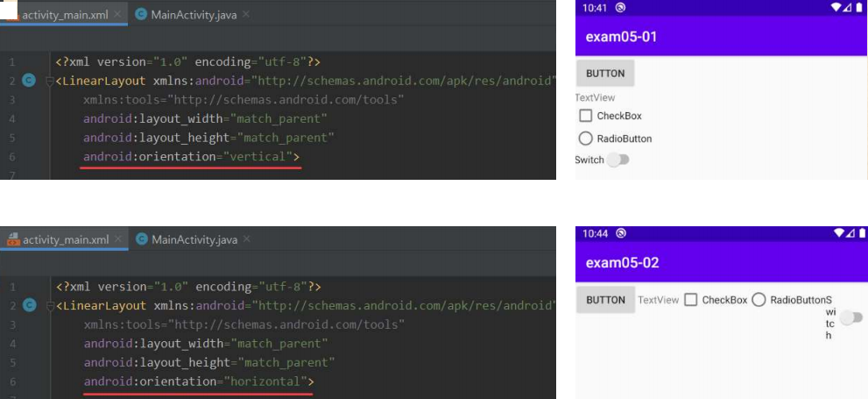Viewport: 868px width, 399px height.
Task: Close activity_main.xml tab in top editor
Action: (116, 14)
